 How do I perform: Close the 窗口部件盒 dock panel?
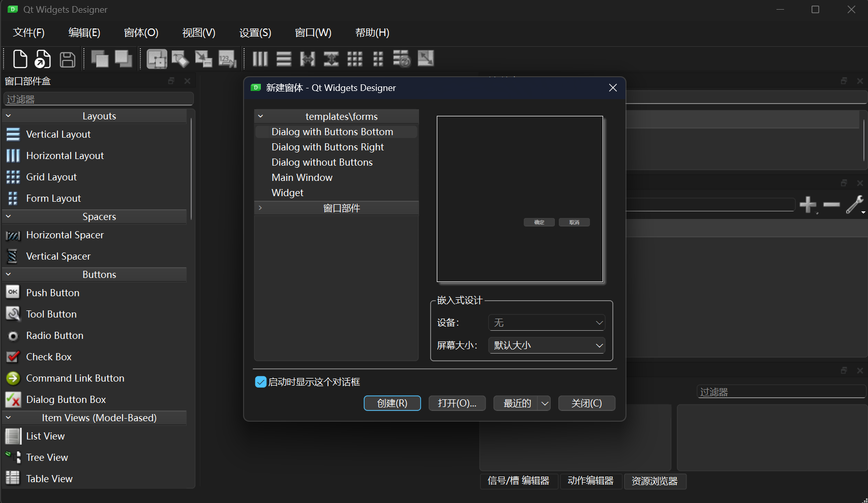[x=187, y=81]
